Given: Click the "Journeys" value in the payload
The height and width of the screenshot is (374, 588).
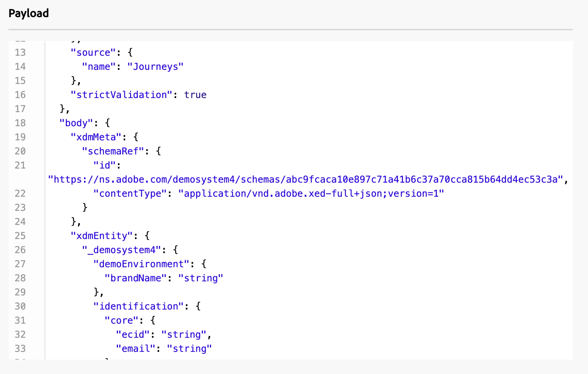Looking at the screenshot, I should [155, 66].
